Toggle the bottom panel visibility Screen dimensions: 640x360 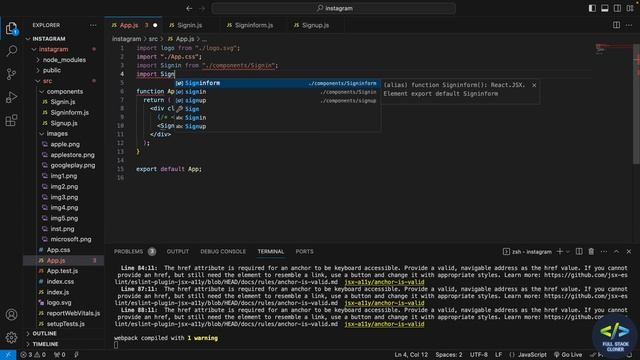(605, 8)
